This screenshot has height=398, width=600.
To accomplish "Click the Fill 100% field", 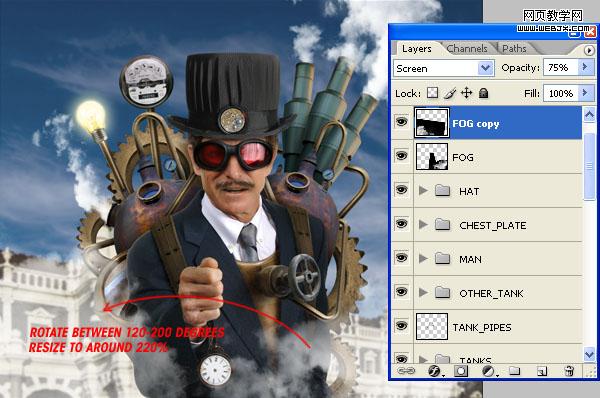I will point(561,93).
